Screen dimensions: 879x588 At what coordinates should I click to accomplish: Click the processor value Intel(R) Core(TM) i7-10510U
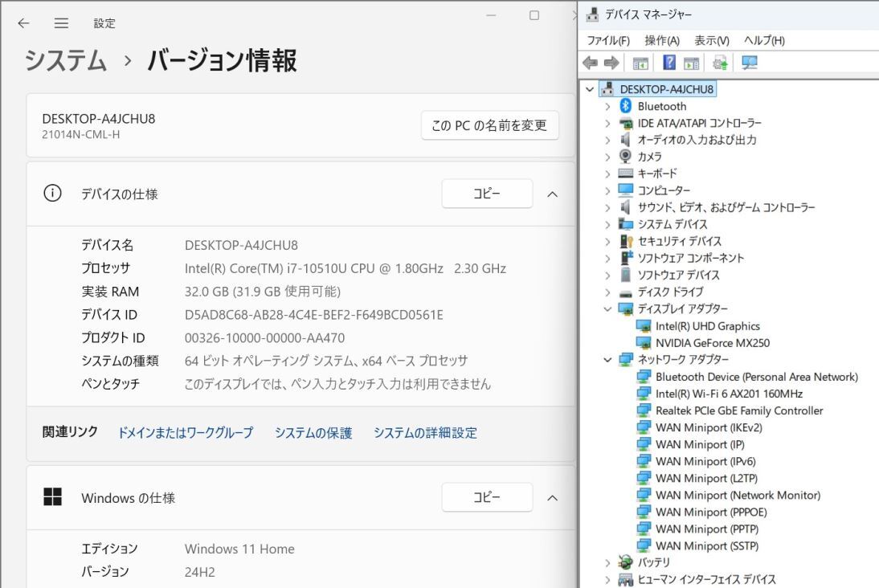[345, 268]
